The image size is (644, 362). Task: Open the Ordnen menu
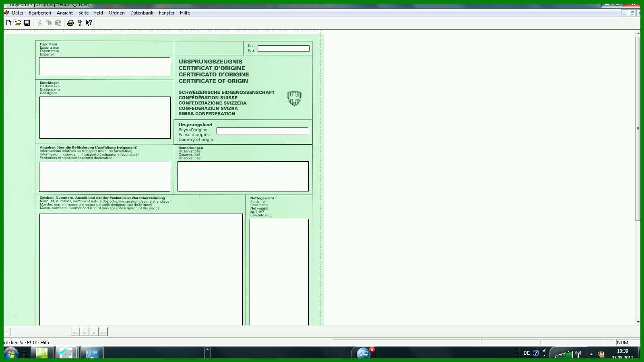117,13
